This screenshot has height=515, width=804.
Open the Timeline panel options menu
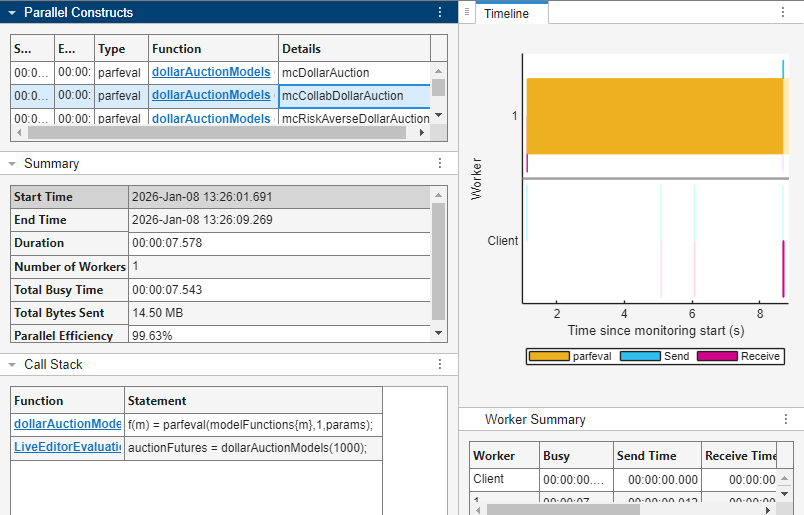(x=782, y=12)
